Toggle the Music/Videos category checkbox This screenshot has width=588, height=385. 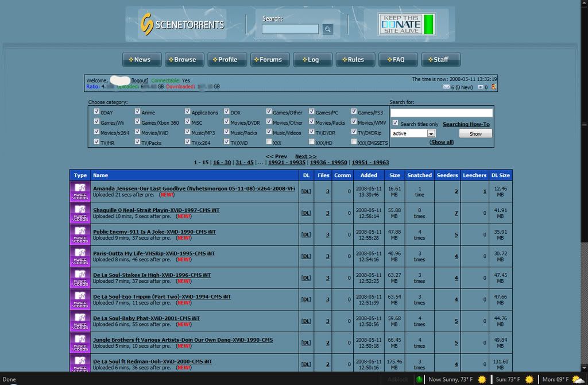pyautogui.click(x=269, y=132)
